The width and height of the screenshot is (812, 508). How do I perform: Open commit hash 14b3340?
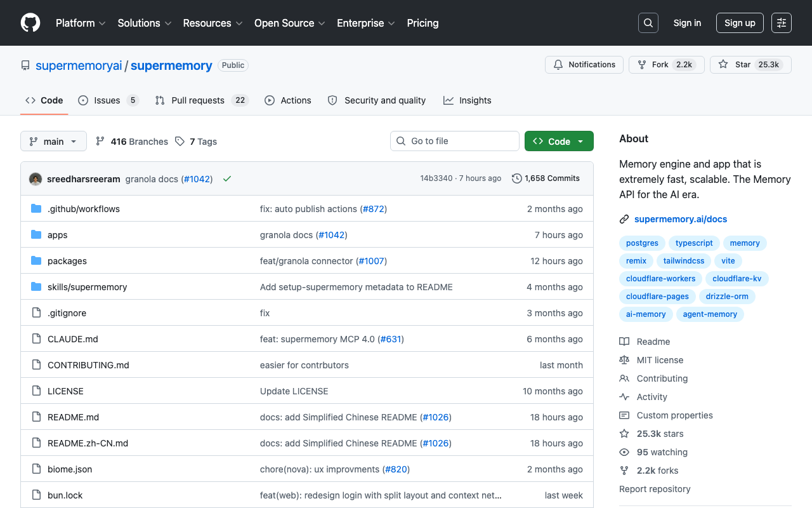pos(436,178)
